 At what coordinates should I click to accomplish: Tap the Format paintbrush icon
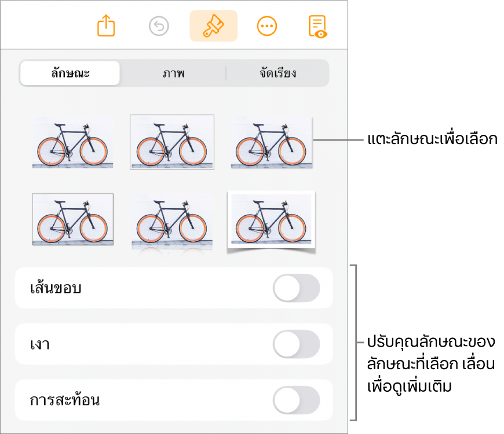pos(213,26)
